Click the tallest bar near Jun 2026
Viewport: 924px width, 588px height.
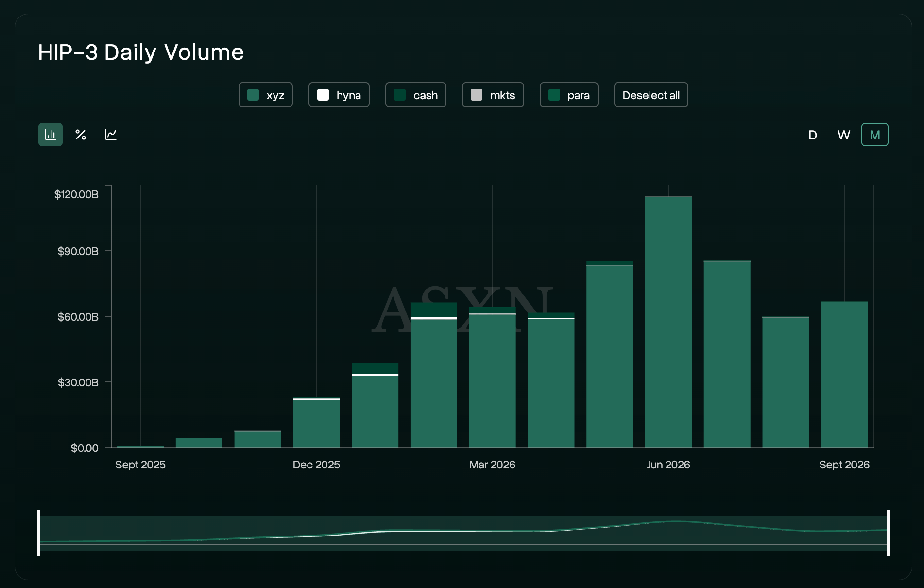coord(668,322)
